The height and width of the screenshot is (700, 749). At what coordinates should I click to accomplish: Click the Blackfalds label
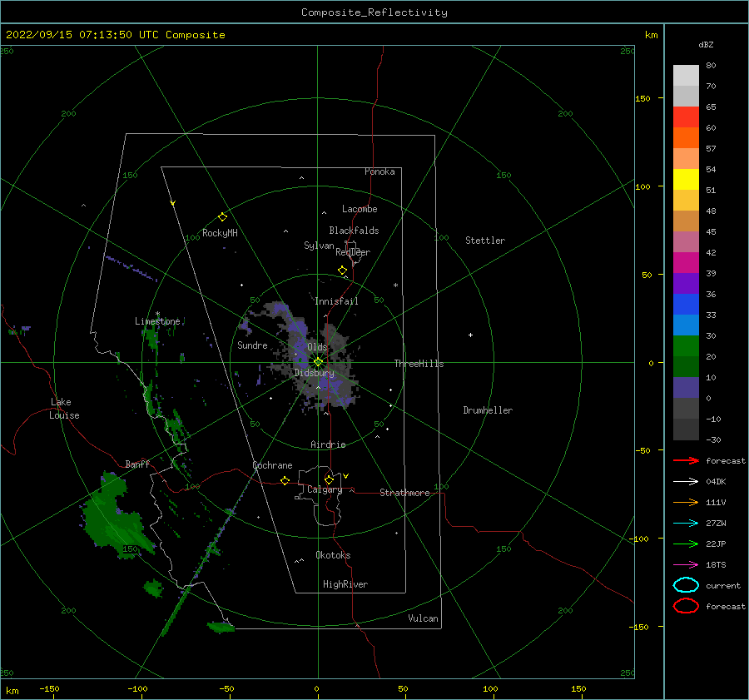pos(354,231)
